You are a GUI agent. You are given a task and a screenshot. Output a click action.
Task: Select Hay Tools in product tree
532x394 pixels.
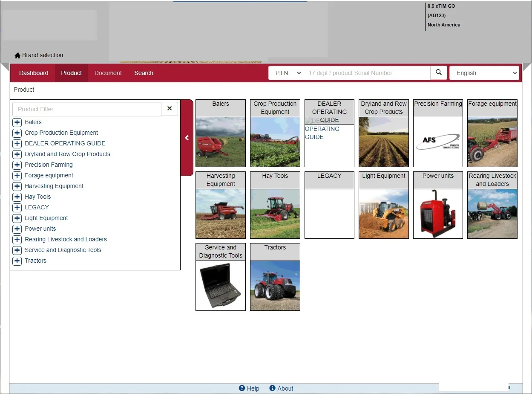[x=38, y=197]
